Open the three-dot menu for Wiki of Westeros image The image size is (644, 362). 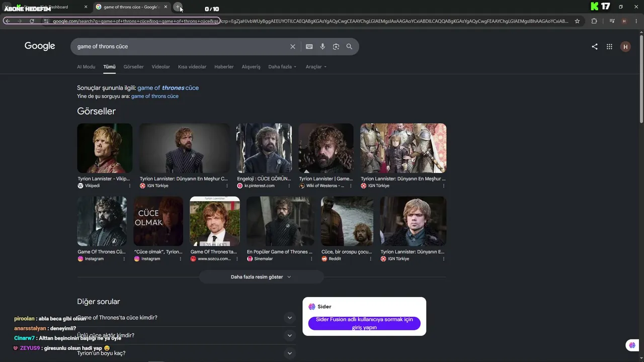[351, 186]
